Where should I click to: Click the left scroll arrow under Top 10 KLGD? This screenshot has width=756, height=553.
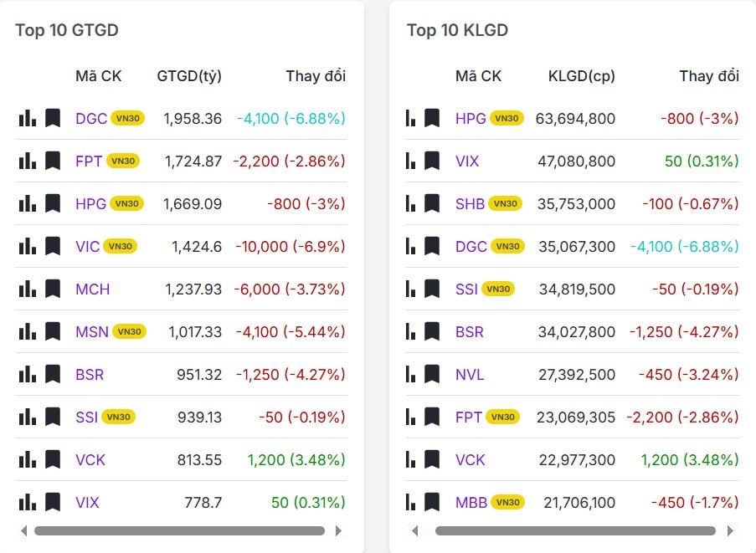(415, 530)
